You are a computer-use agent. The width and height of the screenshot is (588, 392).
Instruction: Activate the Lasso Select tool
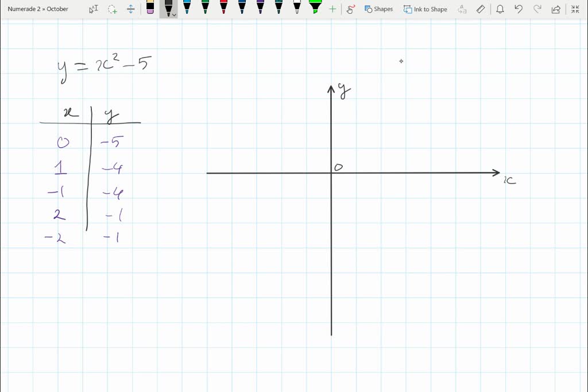[113, 9]
